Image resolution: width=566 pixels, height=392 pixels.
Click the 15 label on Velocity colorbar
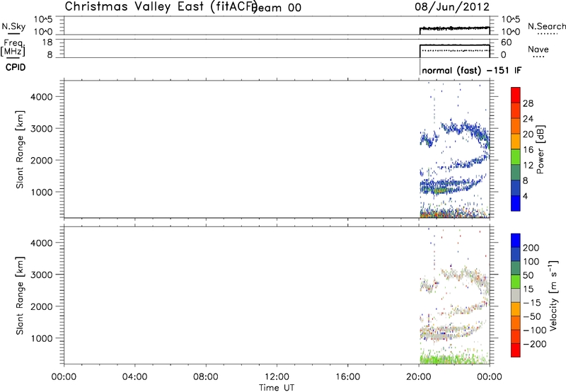[x=528, y=289]
